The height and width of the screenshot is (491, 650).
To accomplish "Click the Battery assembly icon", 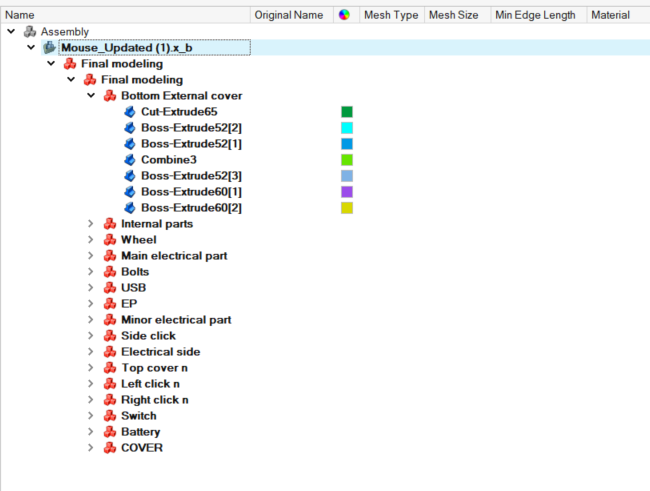I will click(x=110, y=432).
